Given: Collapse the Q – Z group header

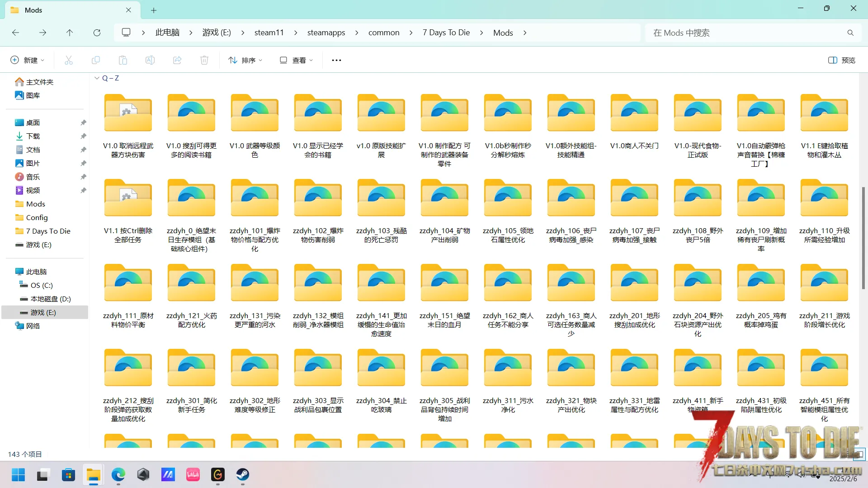Looking at the screenshot, I should pos(97,78).
